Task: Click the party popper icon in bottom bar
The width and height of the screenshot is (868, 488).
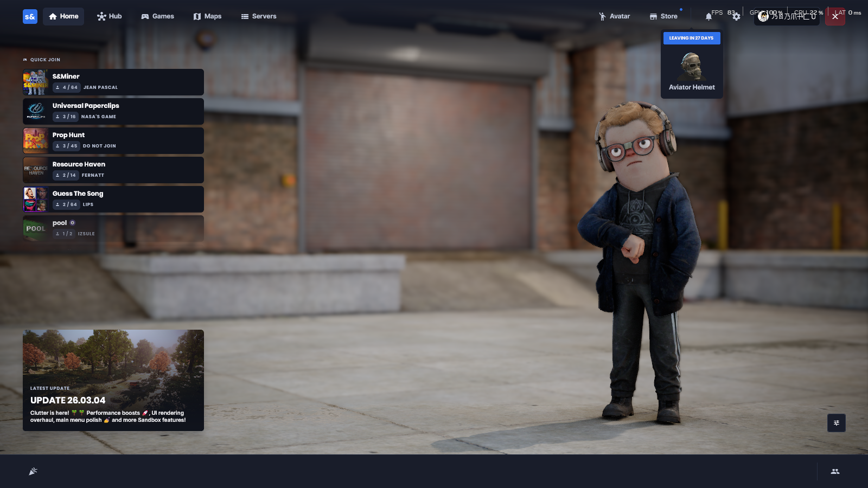Action: coord(33,471)
